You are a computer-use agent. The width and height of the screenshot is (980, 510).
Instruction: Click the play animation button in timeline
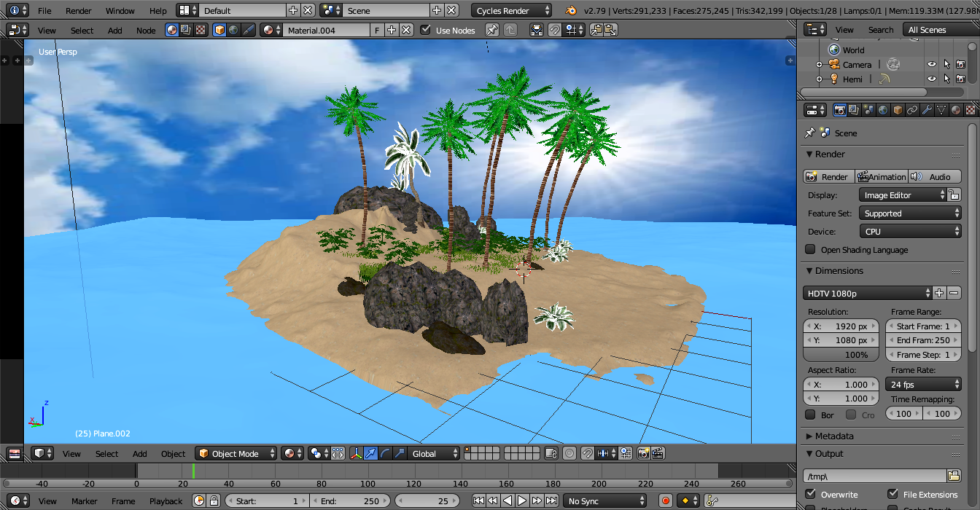[522, 501]
